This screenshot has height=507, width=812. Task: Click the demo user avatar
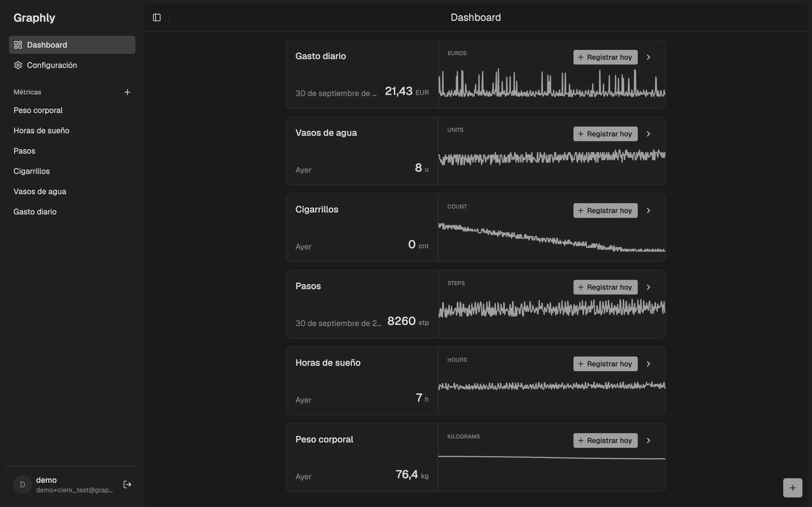[23, 484]
